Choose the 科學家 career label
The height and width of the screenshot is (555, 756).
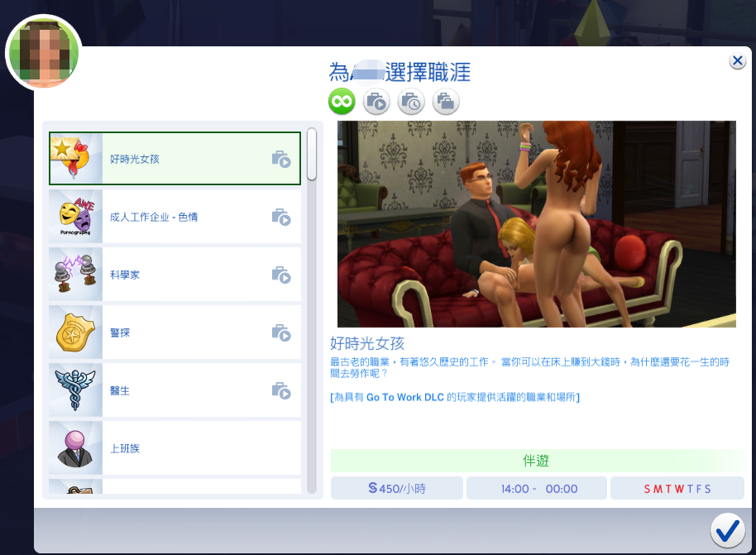[x=124, y=275]
